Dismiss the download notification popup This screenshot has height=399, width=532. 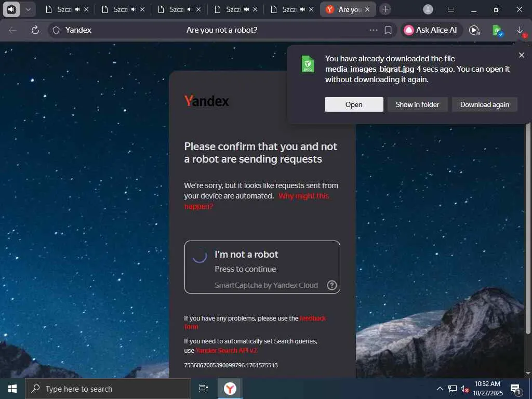522,55
